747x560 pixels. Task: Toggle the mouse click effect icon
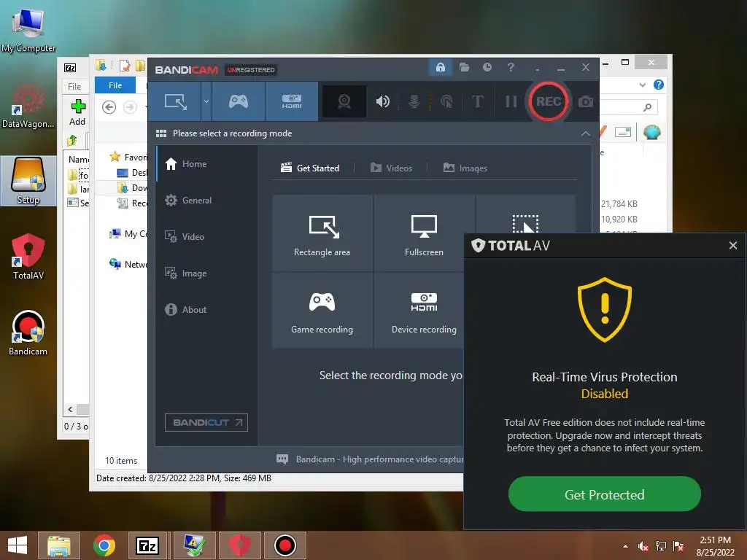point(446,101)
